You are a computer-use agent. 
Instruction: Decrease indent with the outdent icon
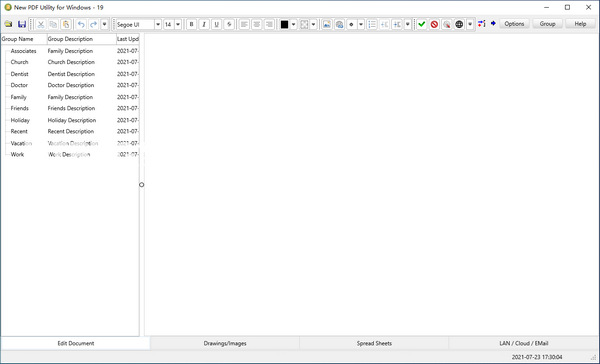[x=385, y=24]
